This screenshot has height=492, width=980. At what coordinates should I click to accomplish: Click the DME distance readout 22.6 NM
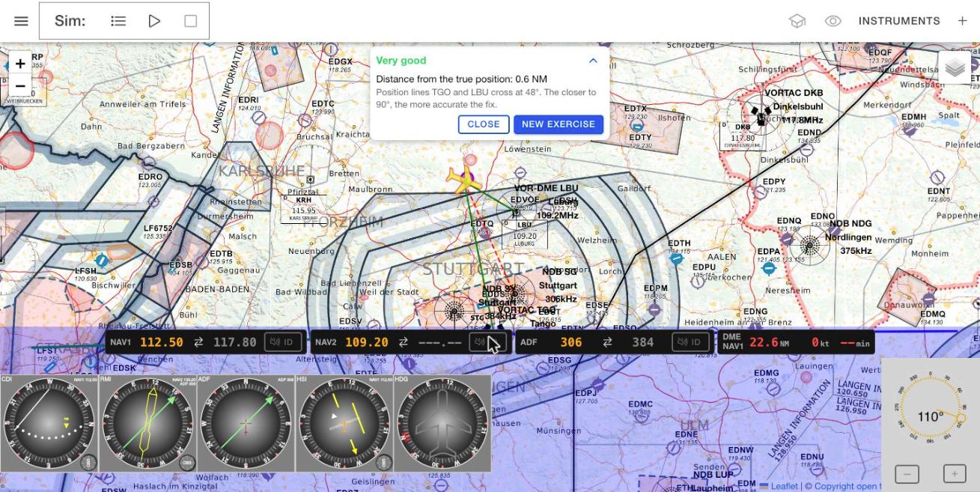click(768, 342)
